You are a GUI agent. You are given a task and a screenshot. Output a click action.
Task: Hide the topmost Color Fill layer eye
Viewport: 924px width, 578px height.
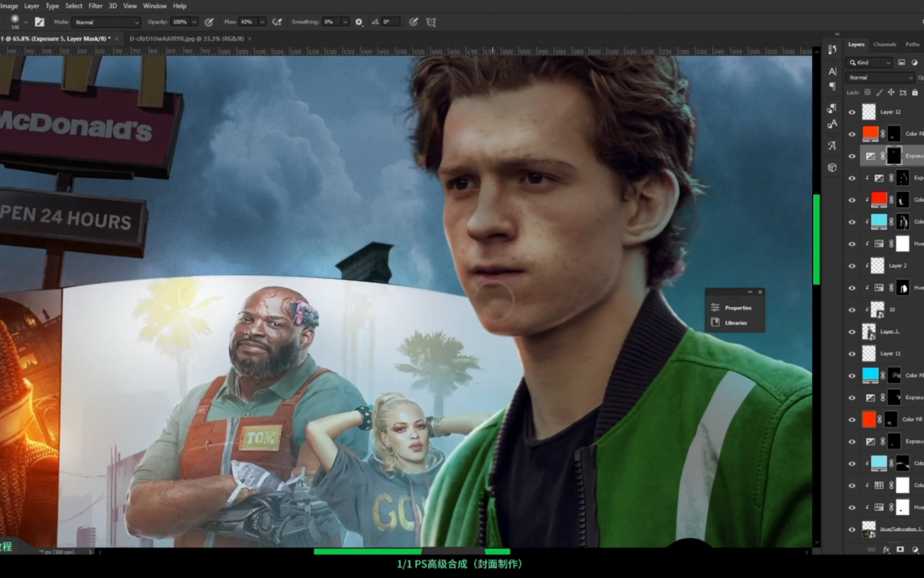pyautogui.click(x=852, y=134)
